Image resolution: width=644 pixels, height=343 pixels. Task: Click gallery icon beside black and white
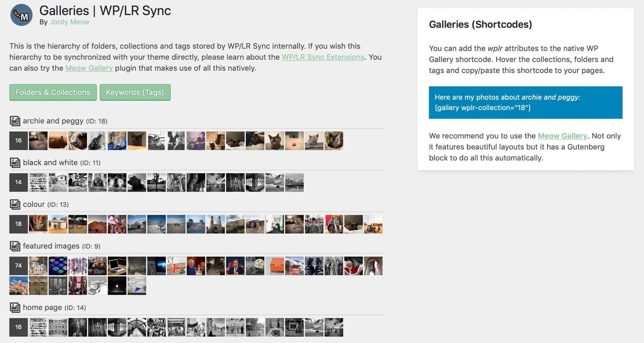point(15,163)
